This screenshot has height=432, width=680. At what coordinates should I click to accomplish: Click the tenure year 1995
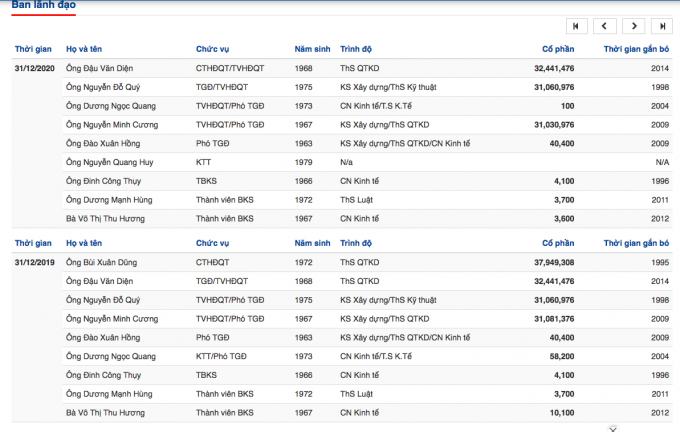coord(660,262)
